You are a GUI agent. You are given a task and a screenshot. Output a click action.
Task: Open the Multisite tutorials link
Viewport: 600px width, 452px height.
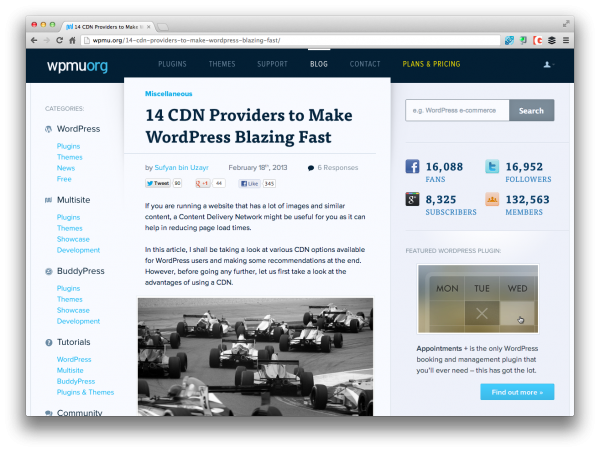[x=70, y=370]
